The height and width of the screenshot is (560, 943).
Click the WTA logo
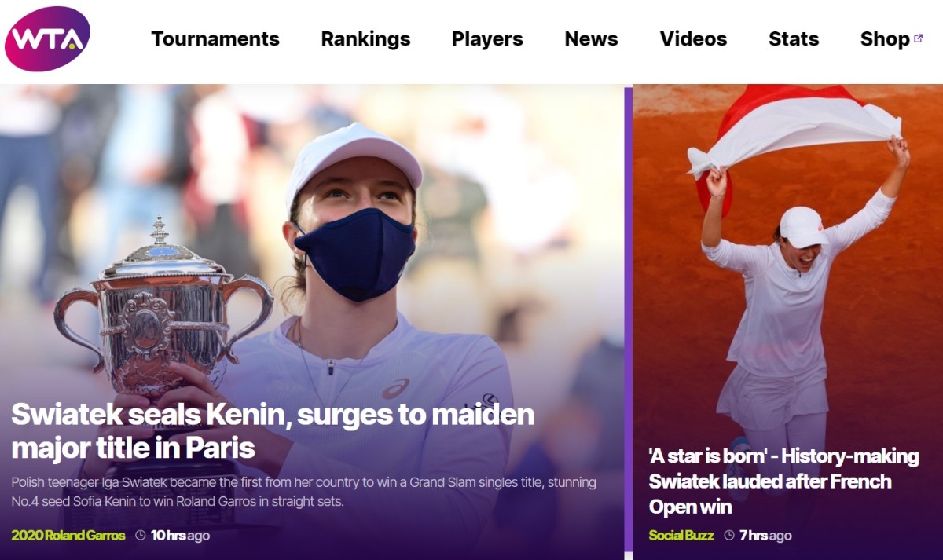tap(47, 38)
